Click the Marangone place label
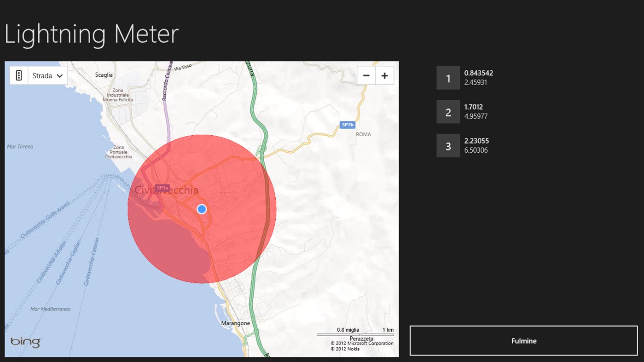This screenshot has height=362, width=644. (x=236, y=323)
